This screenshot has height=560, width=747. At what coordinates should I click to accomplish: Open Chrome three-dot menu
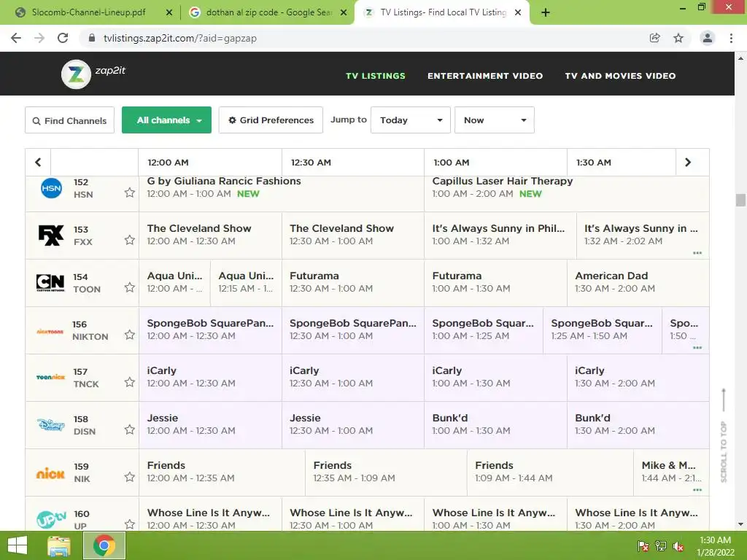pyautogui.click(x=731, y=38)
